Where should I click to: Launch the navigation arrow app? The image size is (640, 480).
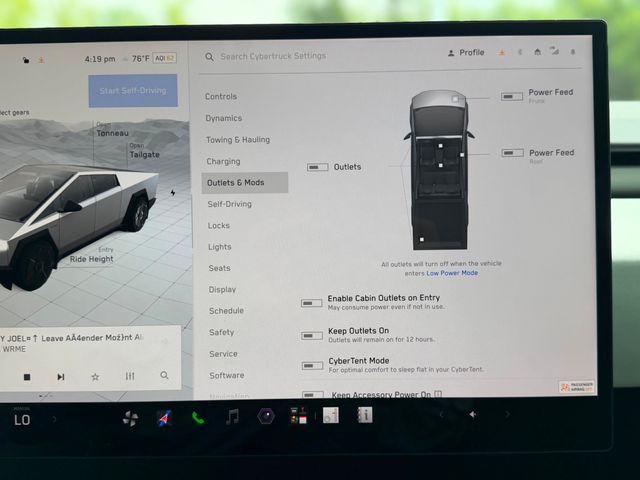pyautogui.click(x=164, y=418)
